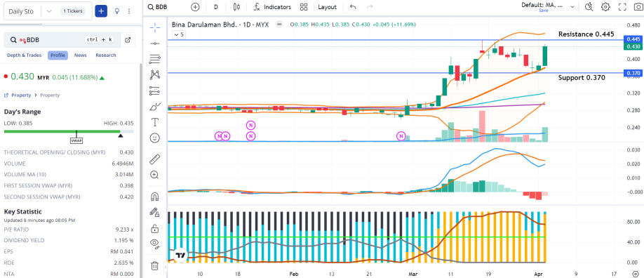Follow the first Property sector link
This screenshot has width=644, height=278.
21,95
